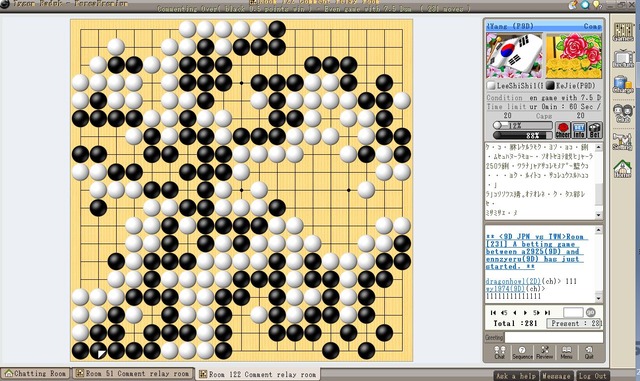Click the rose flower player avatar
The width and height of the screenshot is (640, 381).
[573, 56]
